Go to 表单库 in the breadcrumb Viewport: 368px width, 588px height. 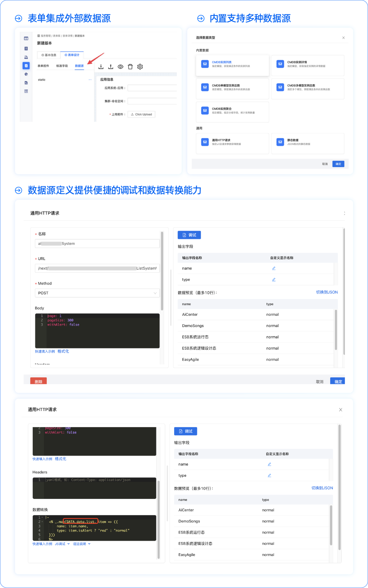pos(57,36)
